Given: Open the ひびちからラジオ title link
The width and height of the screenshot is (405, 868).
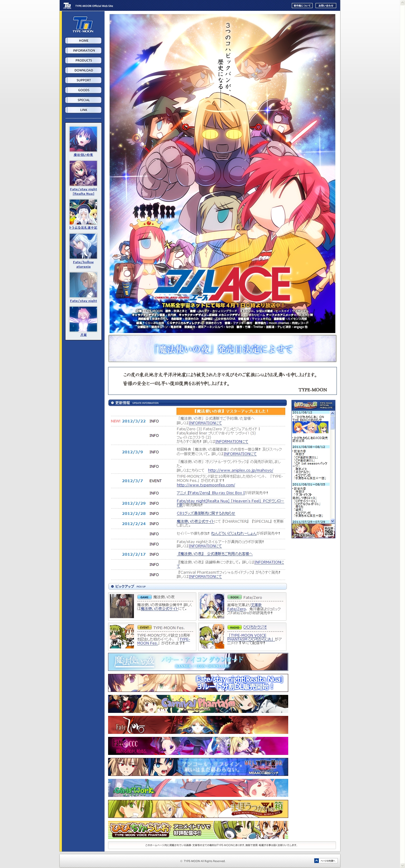Looking at the screenshot, I should (x=255, y=627).
